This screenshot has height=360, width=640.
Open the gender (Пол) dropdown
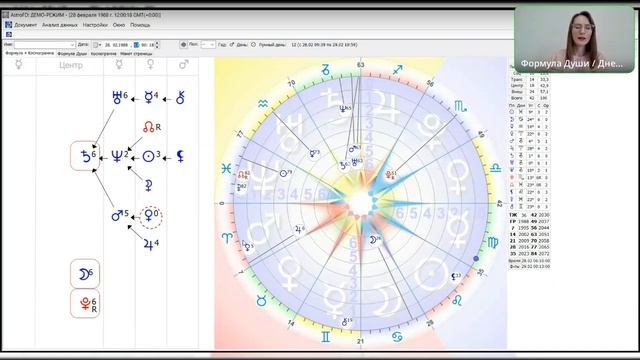(x=208, y=44)
